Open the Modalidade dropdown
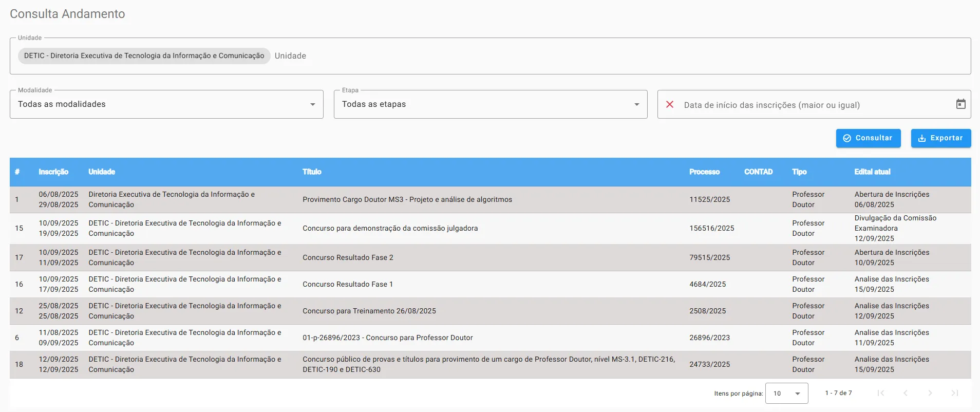The width and height of the screenshot is (980, 412). [166, 104]
